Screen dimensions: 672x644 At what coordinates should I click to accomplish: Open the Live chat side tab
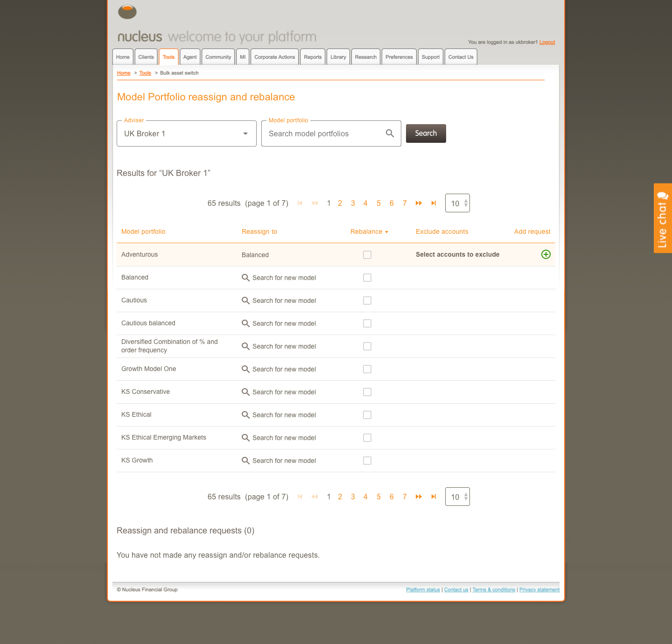[x=663, y=218]
